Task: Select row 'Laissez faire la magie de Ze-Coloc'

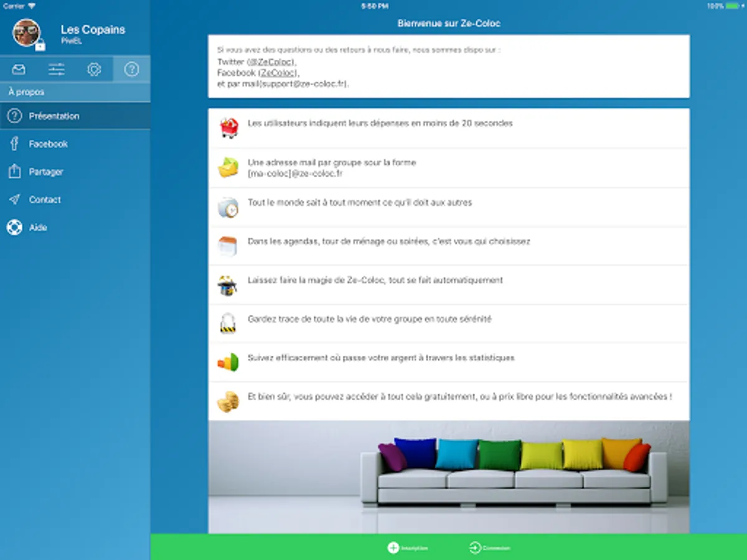Action: (449, 285)
